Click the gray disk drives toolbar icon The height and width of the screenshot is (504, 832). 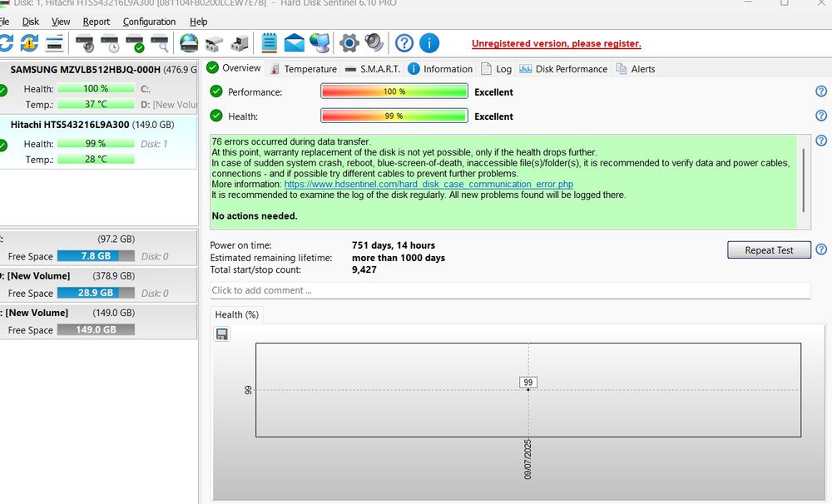click(x=214, y=43)
